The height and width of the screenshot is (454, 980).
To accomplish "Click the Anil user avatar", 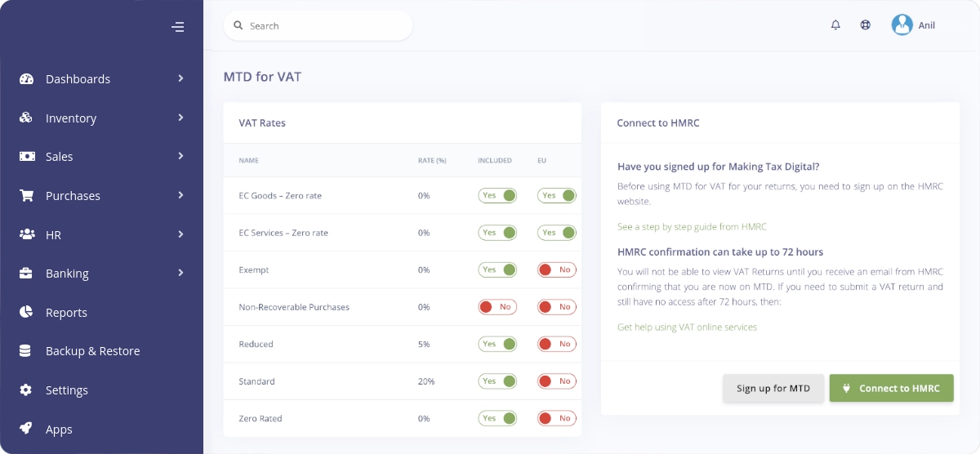I will point(902,25).
